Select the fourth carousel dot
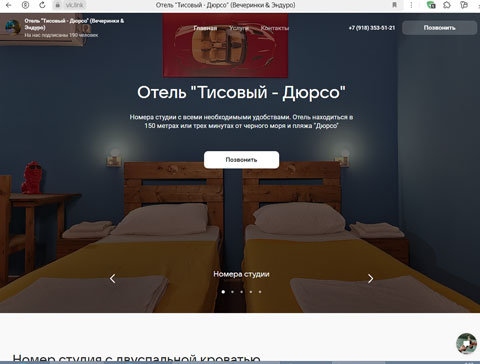This screenshot has height=364, width=480. click(251, 292)
